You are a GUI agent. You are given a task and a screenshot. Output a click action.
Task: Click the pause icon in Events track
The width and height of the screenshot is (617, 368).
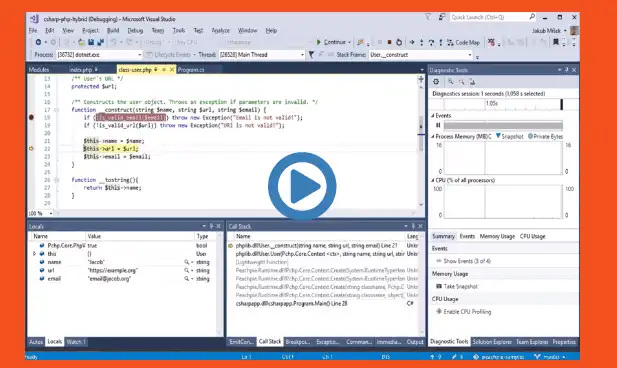point(438,125)
